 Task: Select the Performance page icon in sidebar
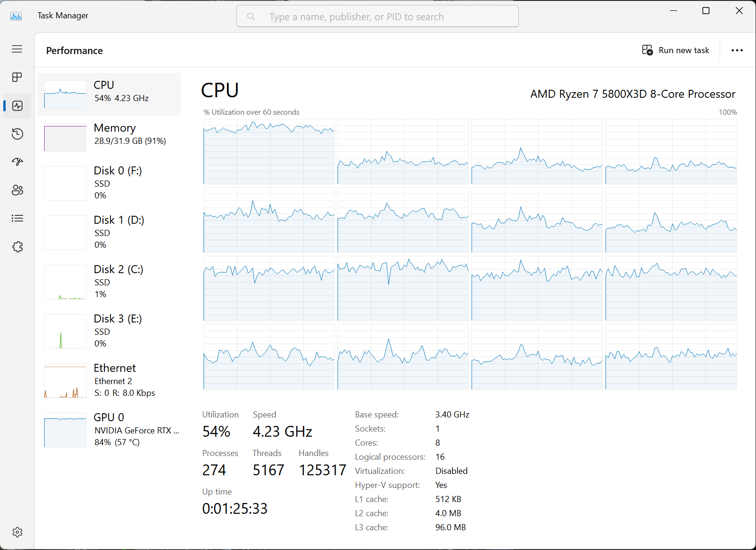point(17,106)
